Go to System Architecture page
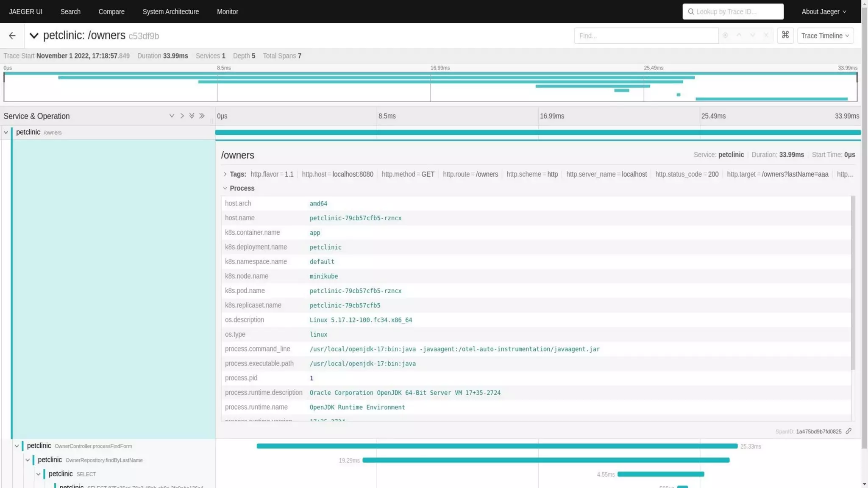 click(x=170, y=12)
